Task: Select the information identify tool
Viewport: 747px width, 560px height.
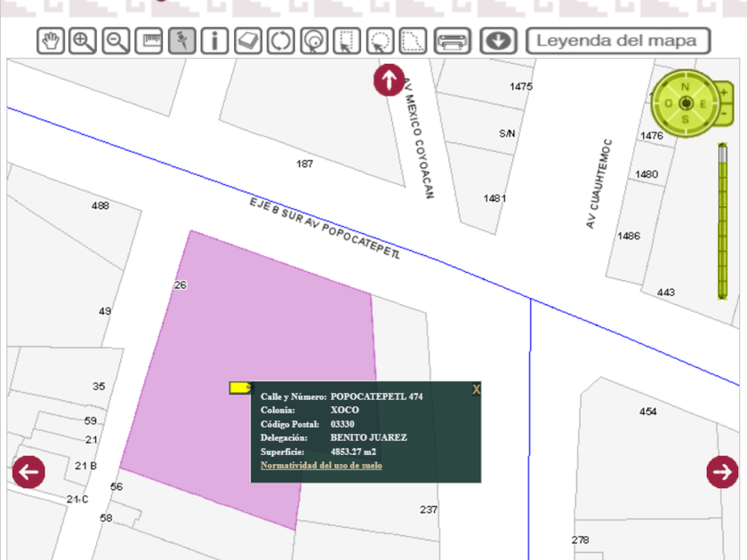Action: (x=214, y=41)
